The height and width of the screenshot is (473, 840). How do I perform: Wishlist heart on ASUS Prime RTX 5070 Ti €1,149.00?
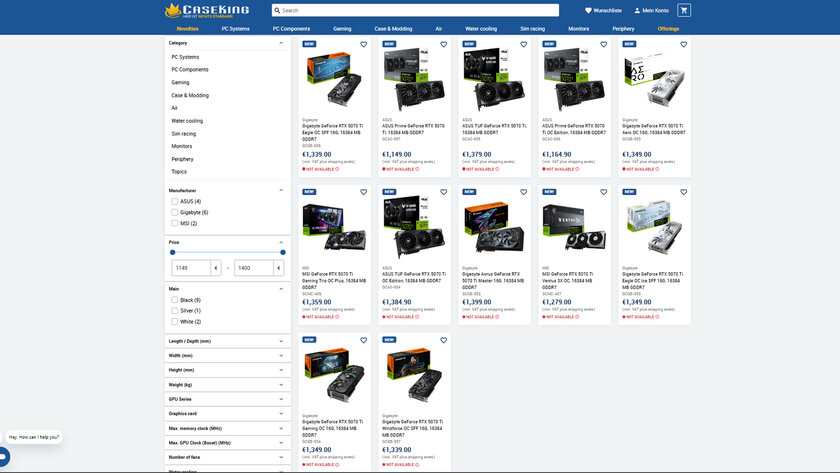coord(443,44)
